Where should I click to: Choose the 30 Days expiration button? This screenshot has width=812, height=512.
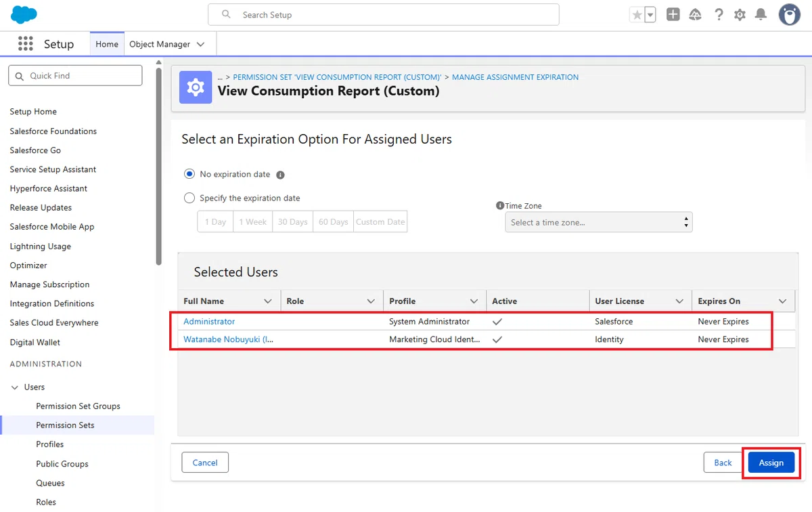292,222
